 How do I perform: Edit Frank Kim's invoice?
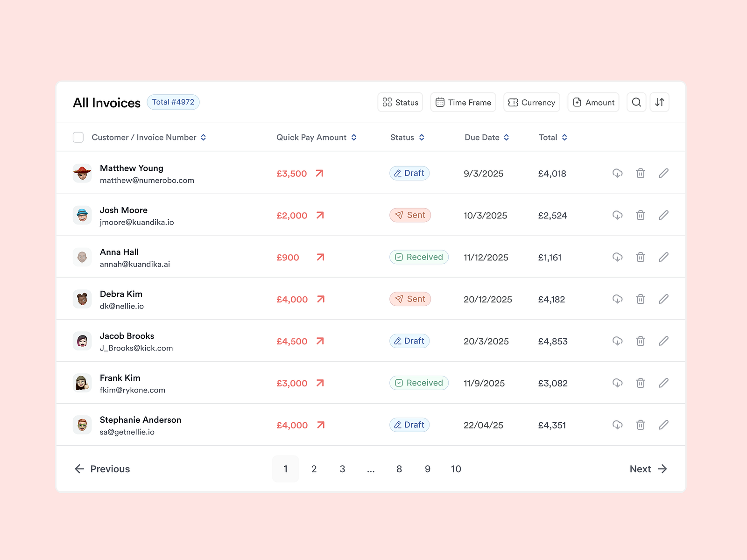pos(663,383)
